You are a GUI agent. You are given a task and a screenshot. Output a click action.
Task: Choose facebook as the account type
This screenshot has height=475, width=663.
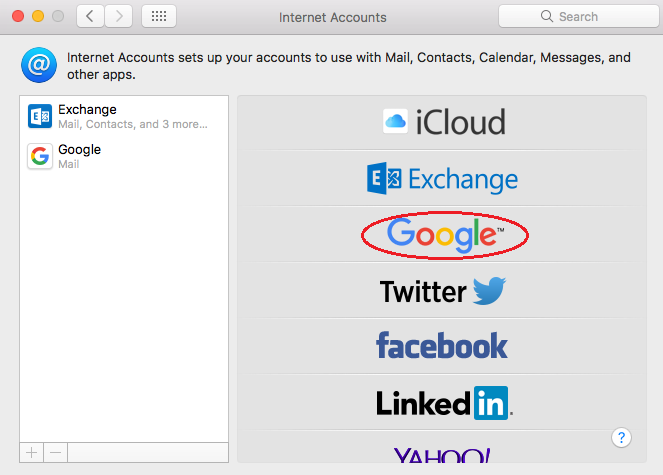[x=442, y=346]
